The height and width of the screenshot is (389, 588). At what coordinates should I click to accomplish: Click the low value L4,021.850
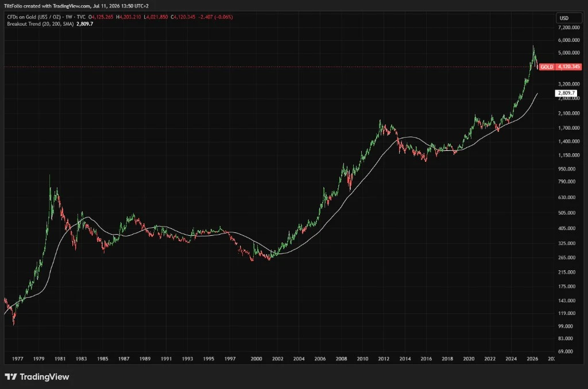click(156, 17)
